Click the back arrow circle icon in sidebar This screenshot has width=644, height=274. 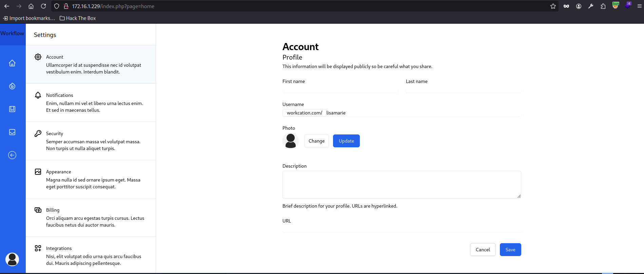[12, 155]
